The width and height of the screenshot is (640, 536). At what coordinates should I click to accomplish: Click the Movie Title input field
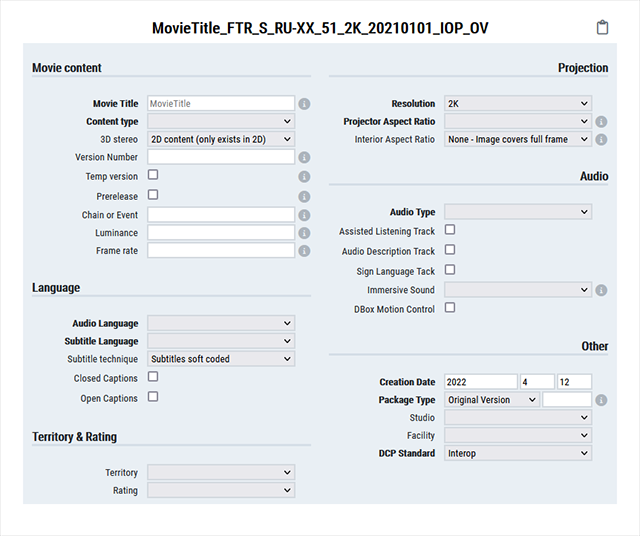221,103
